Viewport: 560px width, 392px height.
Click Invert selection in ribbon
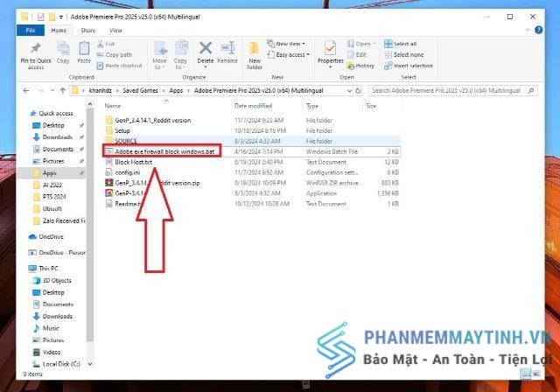(x=409, y=66)
